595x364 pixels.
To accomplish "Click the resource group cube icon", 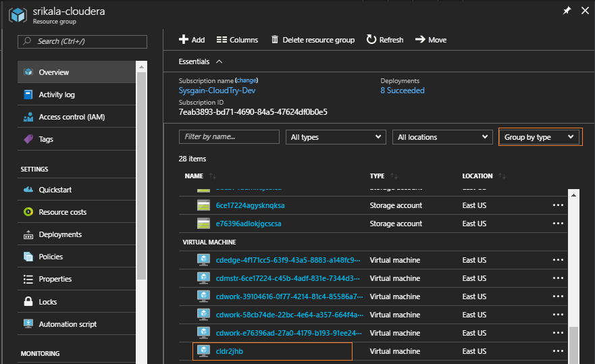I will click(18, 15).
